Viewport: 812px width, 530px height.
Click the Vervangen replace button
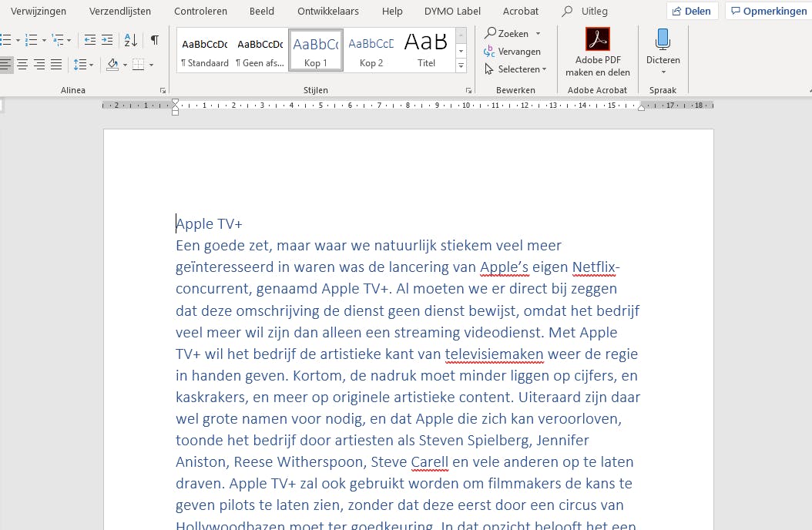[x=512, y=52]
